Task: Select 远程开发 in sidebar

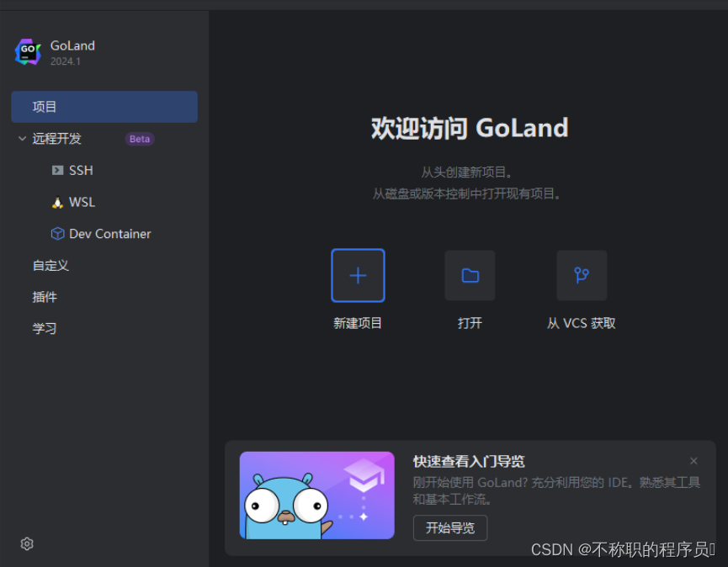Action: click(x=56, y=138)
